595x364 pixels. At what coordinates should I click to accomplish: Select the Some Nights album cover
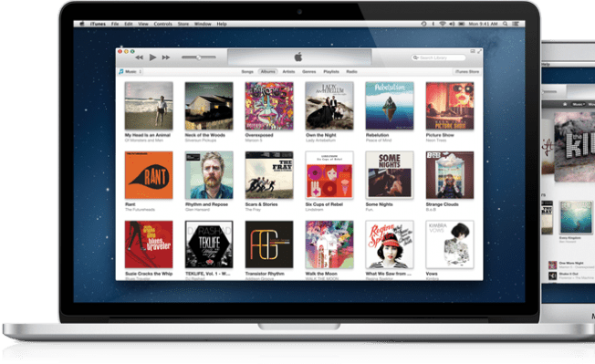pos(390,175)
